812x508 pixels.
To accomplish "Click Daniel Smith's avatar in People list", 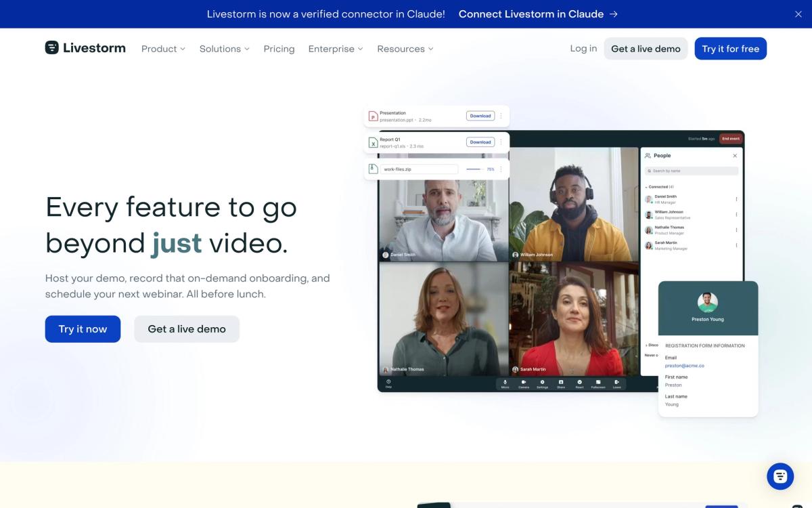I will [649, 199].
